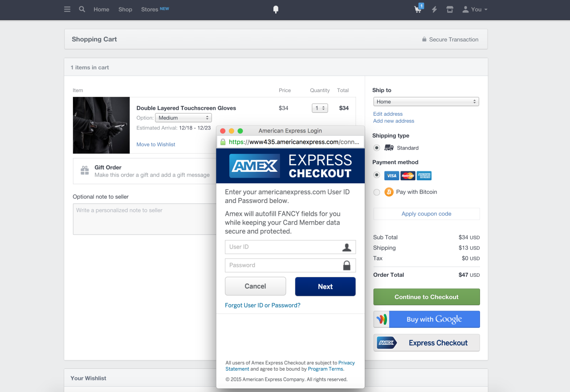Click the Your Wishlist heading
The image size is (570, 392).
pos(88,378)
